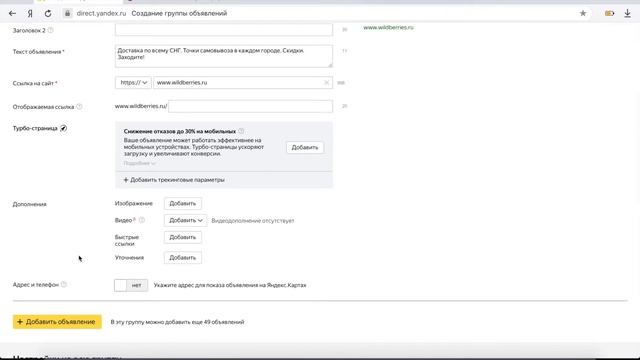Click into the Заголовок 2 input field
Viewport: 640px width, 360px height.
(224, 30)
